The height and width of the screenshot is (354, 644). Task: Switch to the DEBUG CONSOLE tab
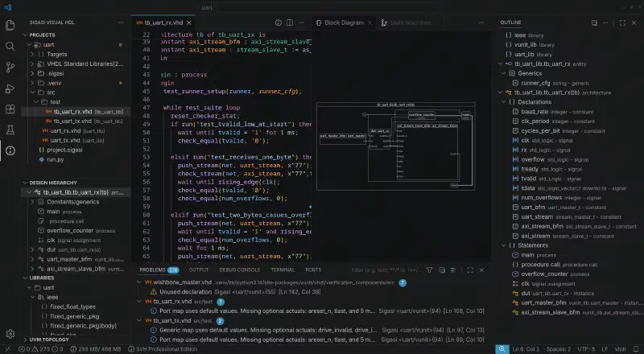[239, 270]
